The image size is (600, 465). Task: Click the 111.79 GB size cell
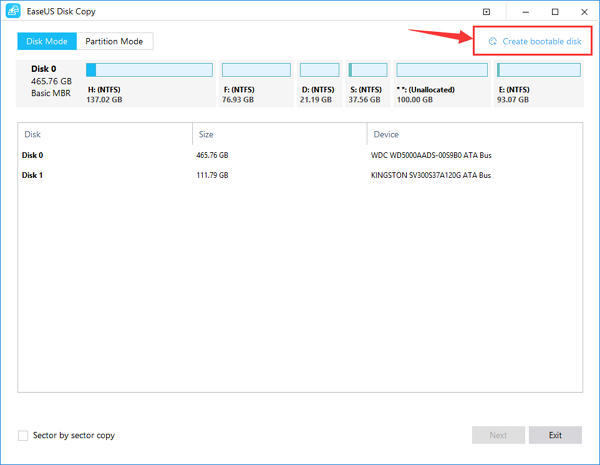point(212,175)
